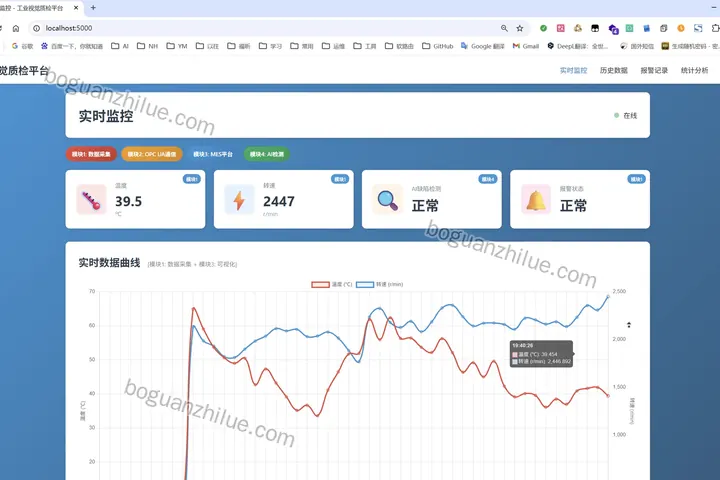This screenshot has width=720, height=480.
Task: Click the 2447 speed value
Action: pos(279,201)
